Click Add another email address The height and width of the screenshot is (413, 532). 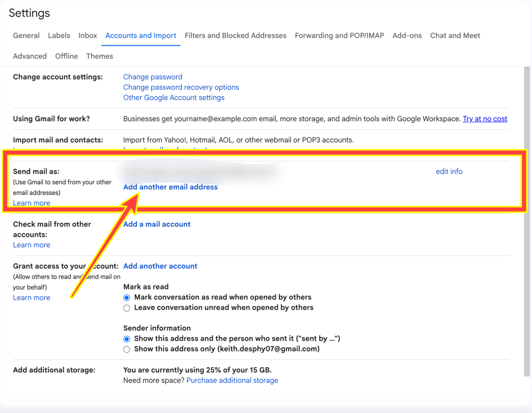(170, 187)
